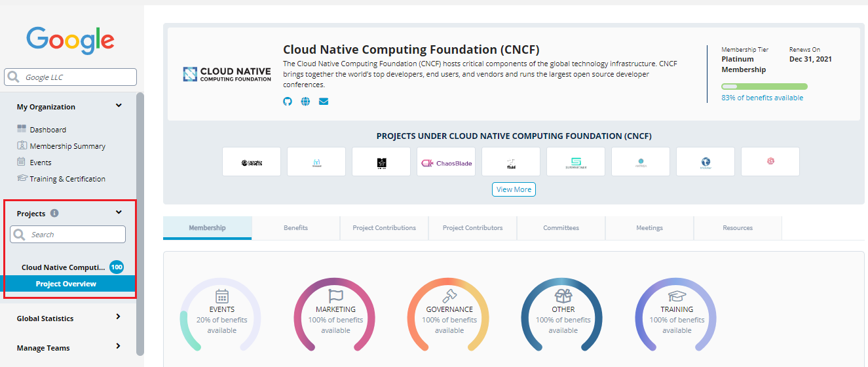Click the flag icon in Marketing gauge
The height and width of the screenshot is (367, 868).
pyautogui.click(x=335, y=296)
